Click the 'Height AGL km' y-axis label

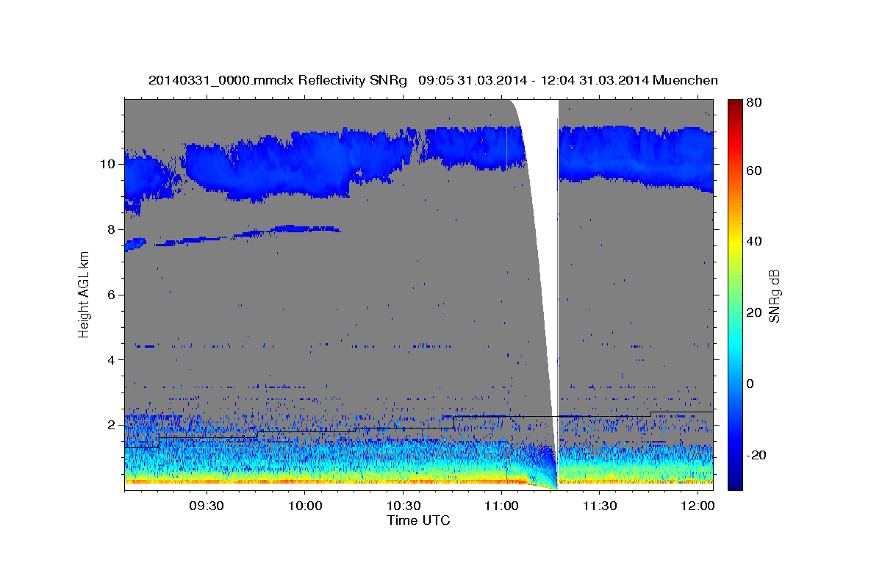[84, 295]
